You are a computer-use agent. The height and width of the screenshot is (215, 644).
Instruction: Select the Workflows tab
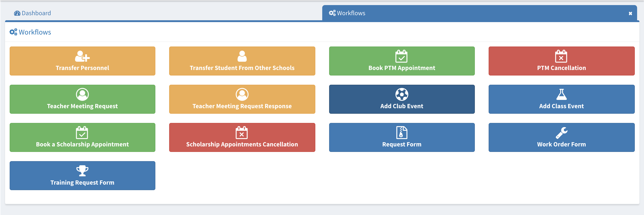pyautogui.click(x=351, y=13)
